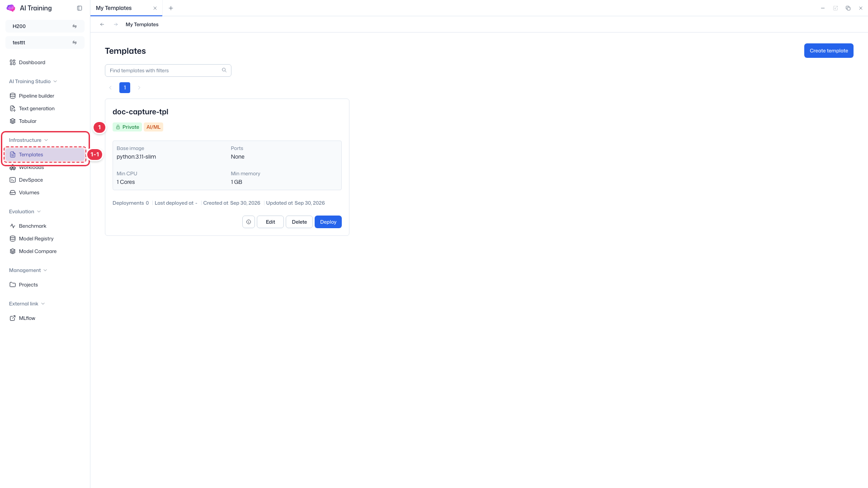Open Projects
The height and width of the screenshot is (488, 868).
click(45, 285)
